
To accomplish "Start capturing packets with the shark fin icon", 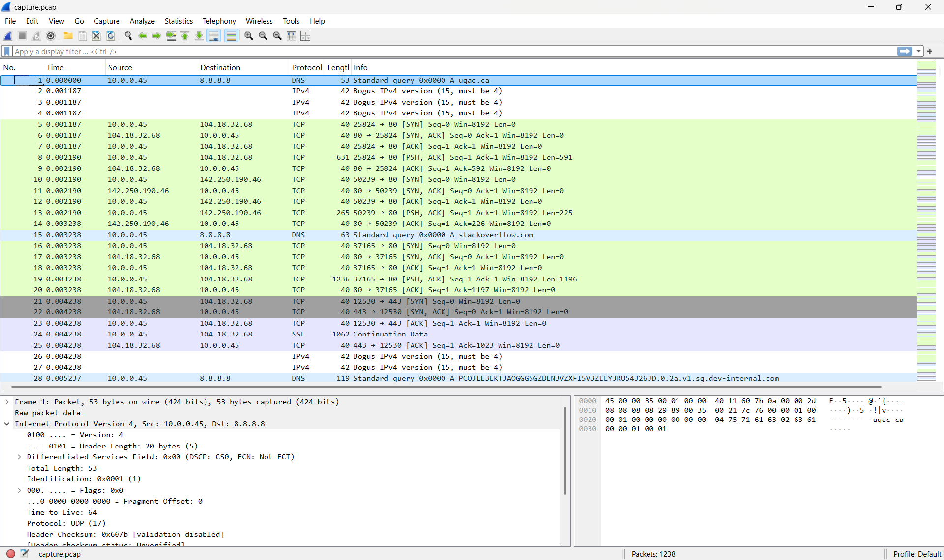I will pyautogui.click(x=8, y=36).
